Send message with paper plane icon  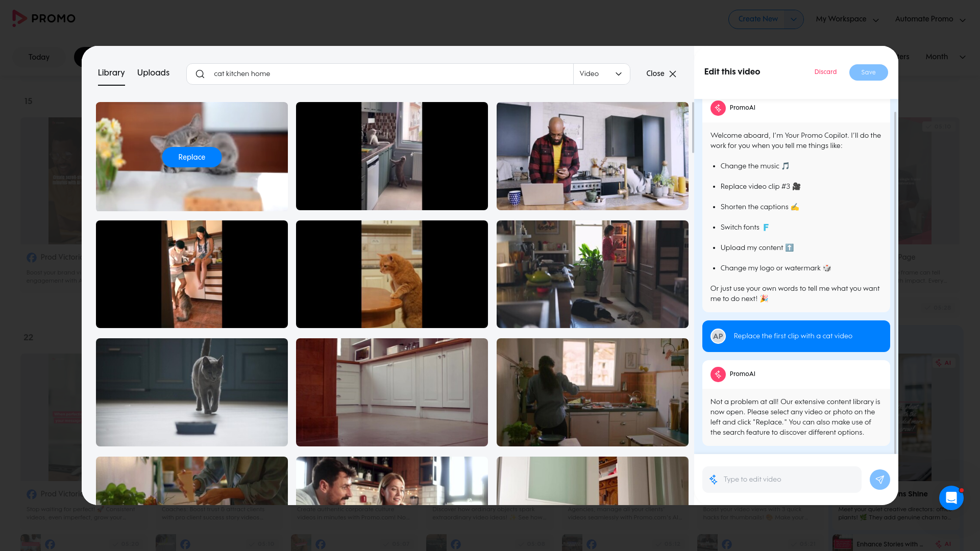point(879,480)
